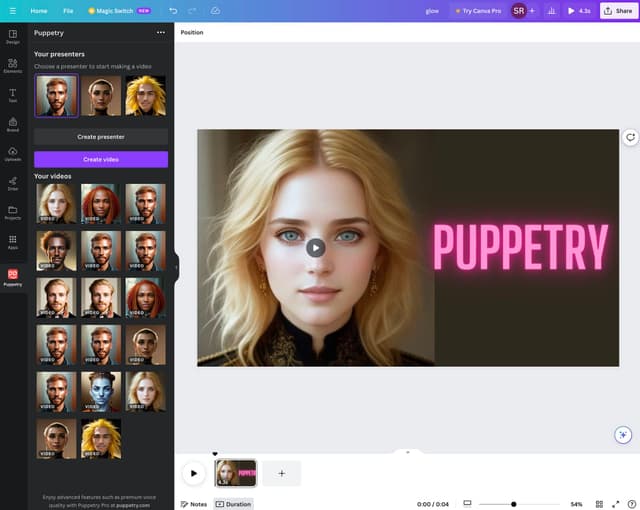Screen dimensions: 640x510
Task: Open the Uploads sidebar panel
Action: (x=13, y=154)
